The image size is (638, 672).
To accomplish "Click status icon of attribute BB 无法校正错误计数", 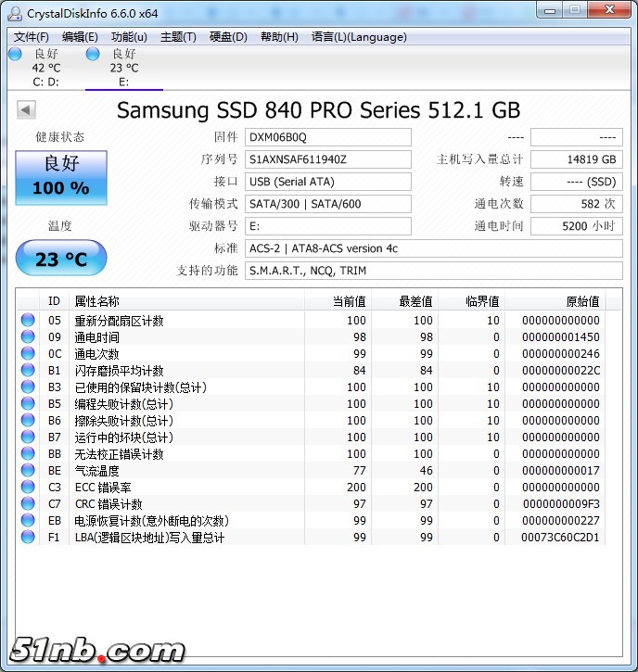I will [28, 453].
